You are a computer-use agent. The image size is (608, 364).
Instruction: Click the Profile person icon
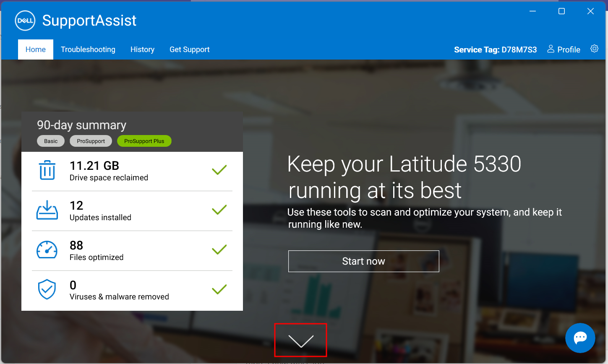coord(551,49)
